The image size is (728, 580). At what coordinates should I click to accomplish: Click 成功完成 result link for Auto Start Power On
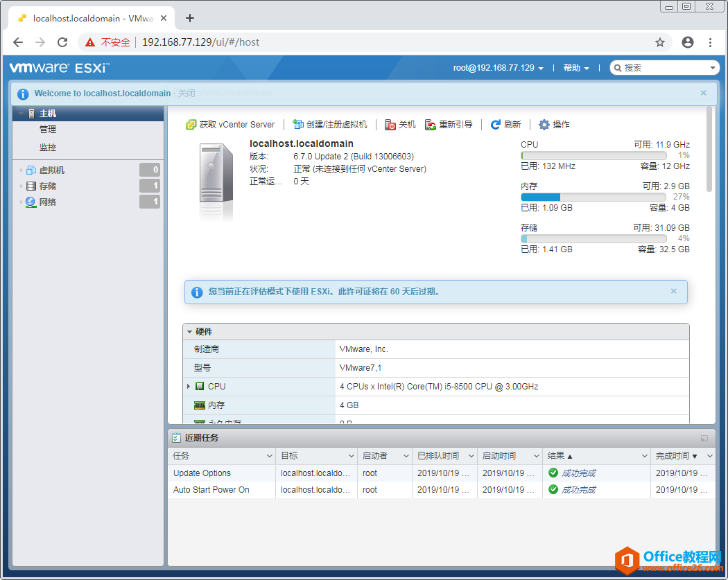[x=578, y=489]
